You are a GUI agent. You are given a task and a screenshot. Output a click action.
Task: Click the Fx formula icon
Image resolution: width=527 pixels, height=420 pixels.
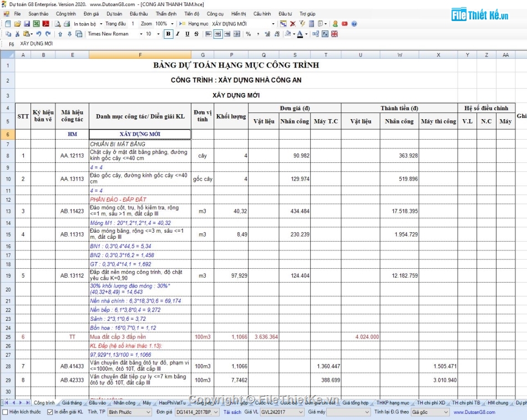point(325,34)
